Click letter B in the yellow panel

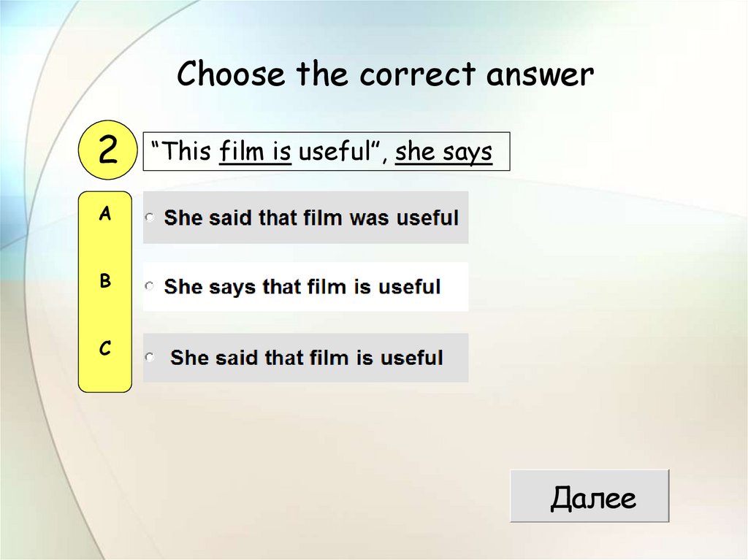[105, 282]
